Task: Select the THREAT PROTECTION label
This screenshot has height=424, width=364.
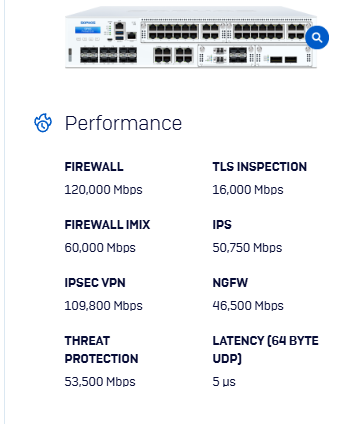Action: tap(101, 350)
